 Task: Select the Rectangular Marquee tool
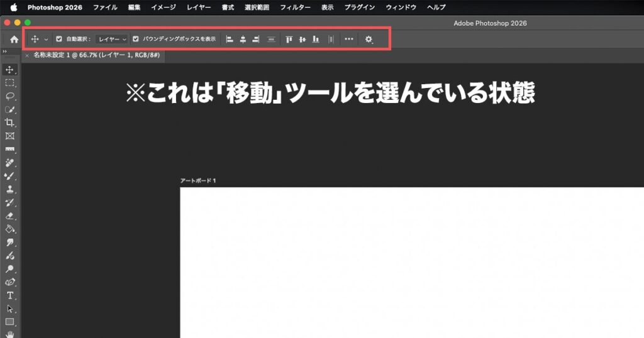pos(10,83)
